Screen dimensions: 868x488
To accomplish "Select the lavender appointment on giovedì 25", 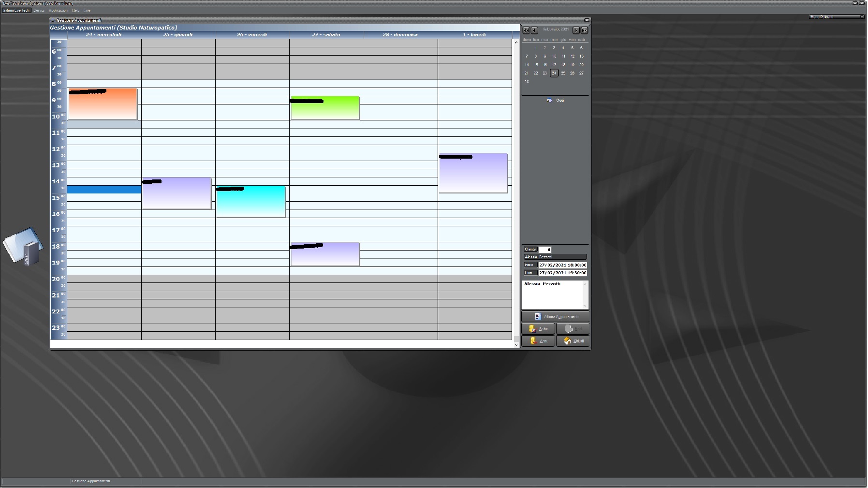I will click(x=177, y=193).
